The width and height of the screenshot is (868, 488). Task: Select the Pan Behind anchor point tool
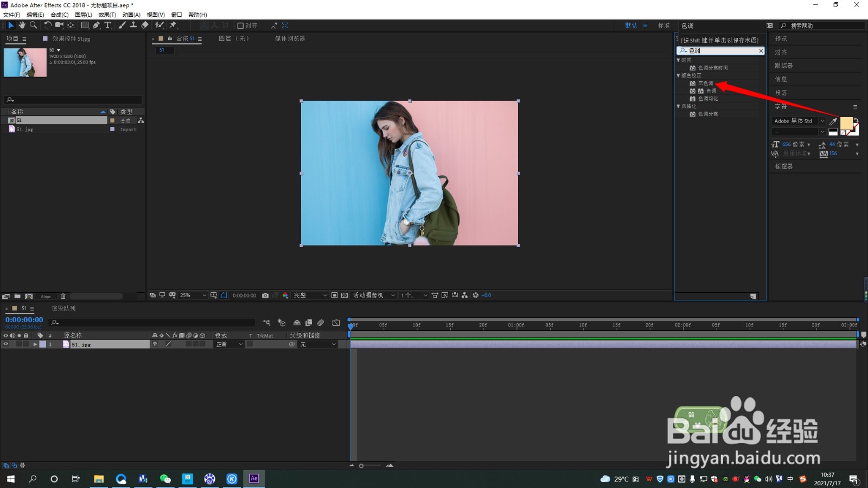coord(71,25)
